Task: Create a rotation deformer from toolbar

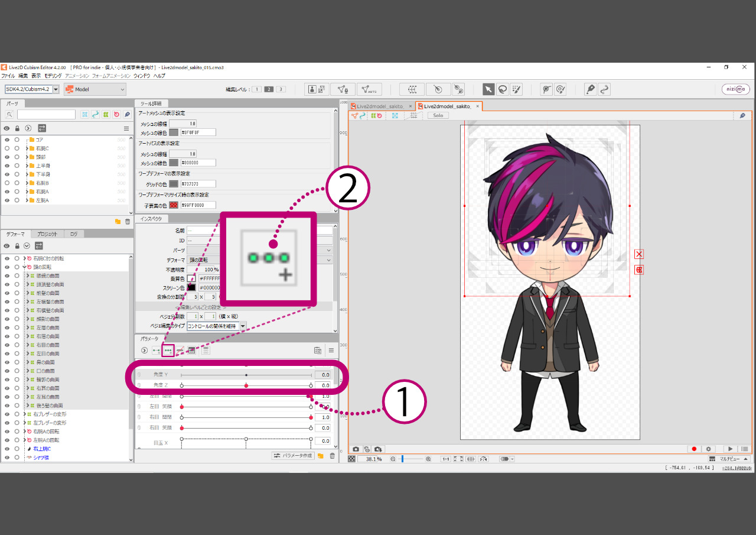Action: 438,89
